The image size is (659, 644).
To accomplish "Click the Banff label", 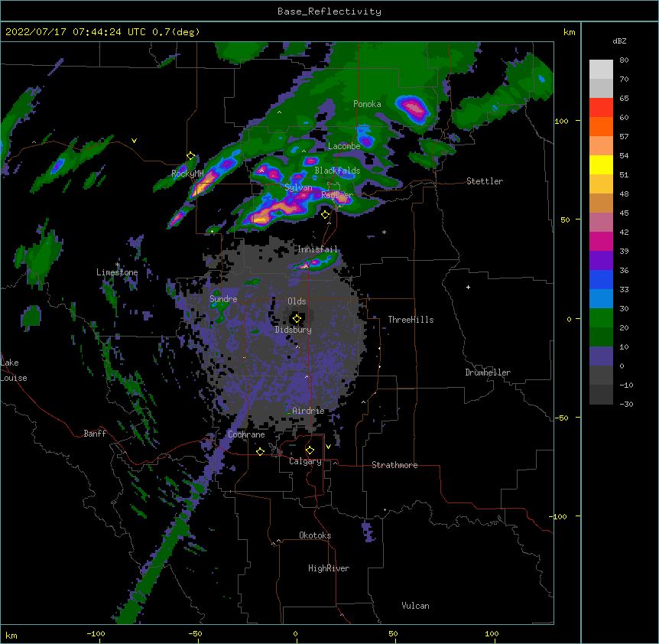I will point(95,434).
